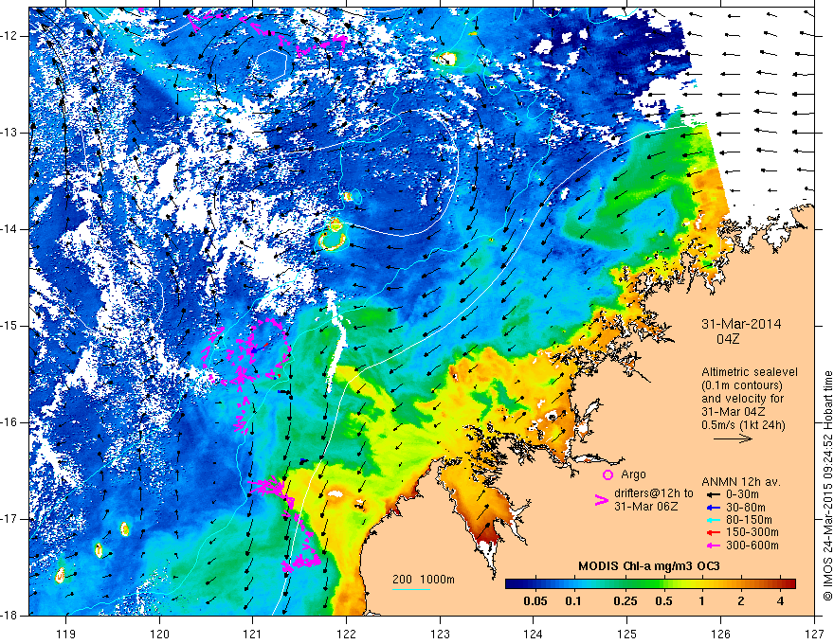Click the latitude axis label -13
The width and height of the screenshot is (834, 644).
click(x=9, y=133)
